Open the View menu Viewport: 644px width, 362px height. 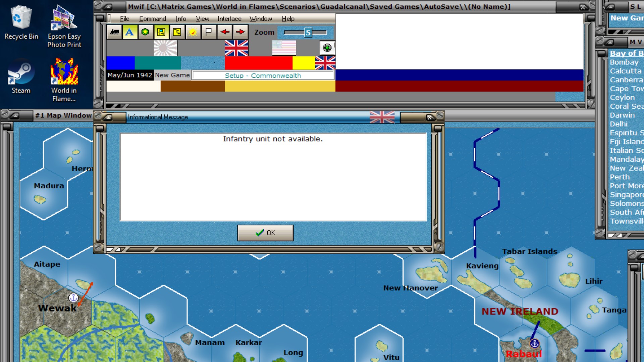point(203,19)
